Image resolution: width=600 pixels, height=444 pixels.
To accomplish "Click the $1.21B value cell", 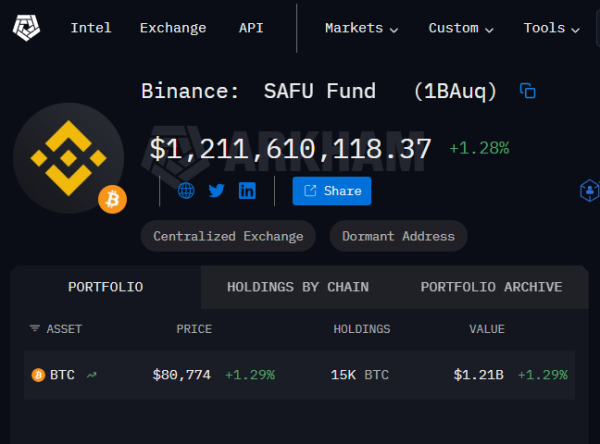I will [x=478, y=375].
